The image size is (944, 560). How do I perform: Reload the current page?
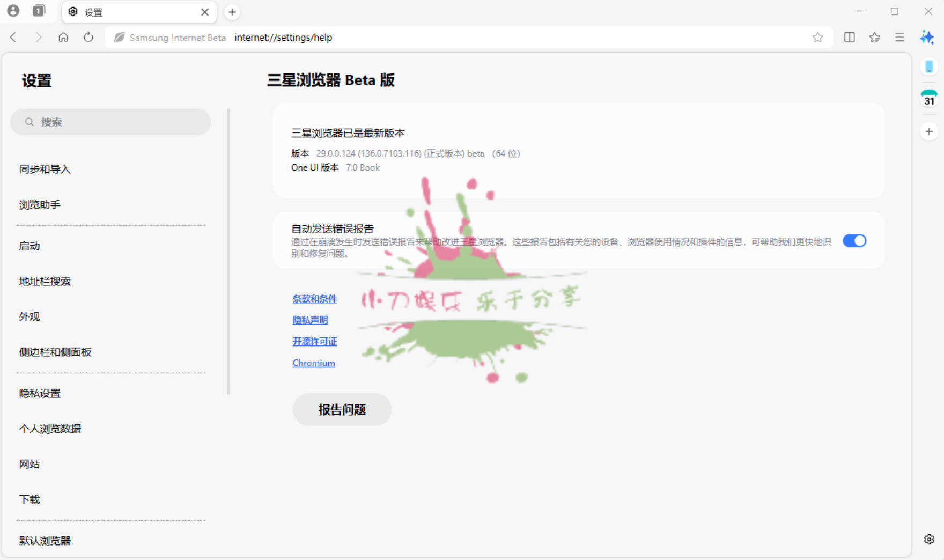coord(88,38)
